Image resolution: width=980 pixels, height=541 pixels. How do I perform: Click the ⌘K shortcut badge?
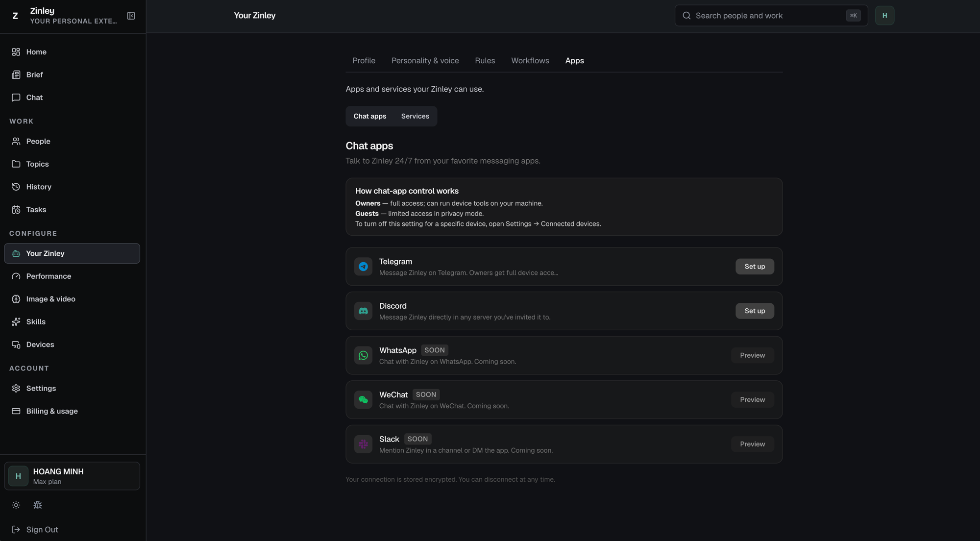[853, 16]
